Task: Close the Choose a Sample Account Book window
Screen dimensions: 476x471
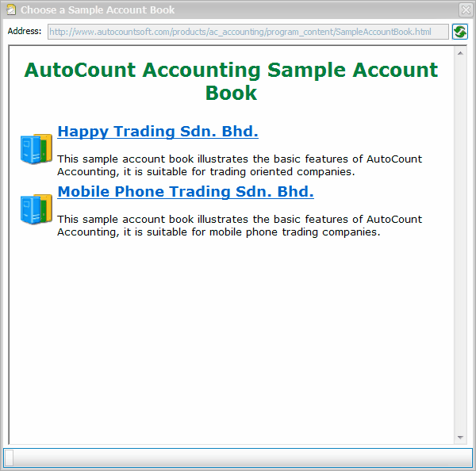Action: (466, 10)
